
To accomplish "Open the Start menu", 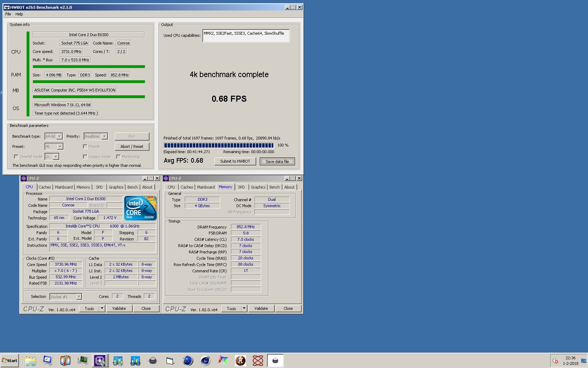I will point(9,361).
